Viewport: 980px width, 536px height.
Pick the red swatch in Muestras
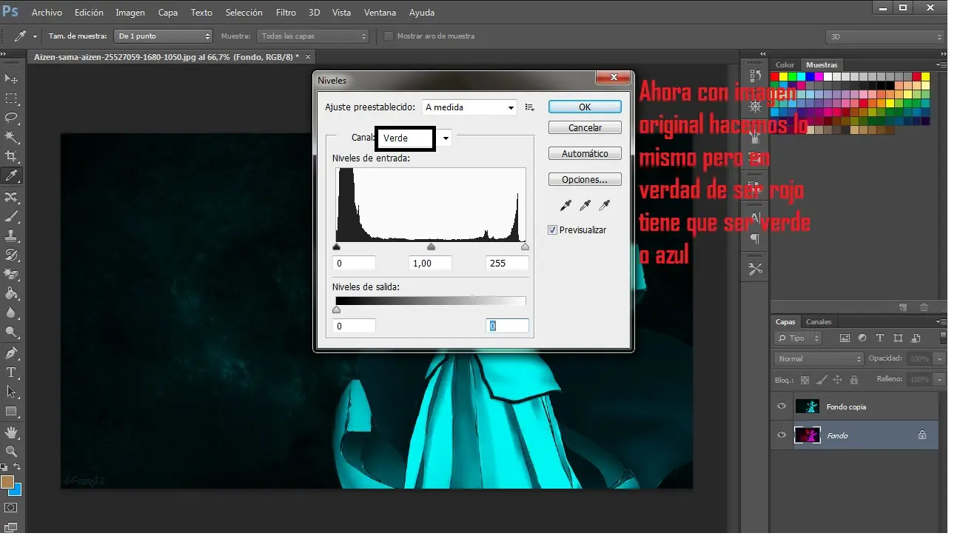[x=775, y=76]
